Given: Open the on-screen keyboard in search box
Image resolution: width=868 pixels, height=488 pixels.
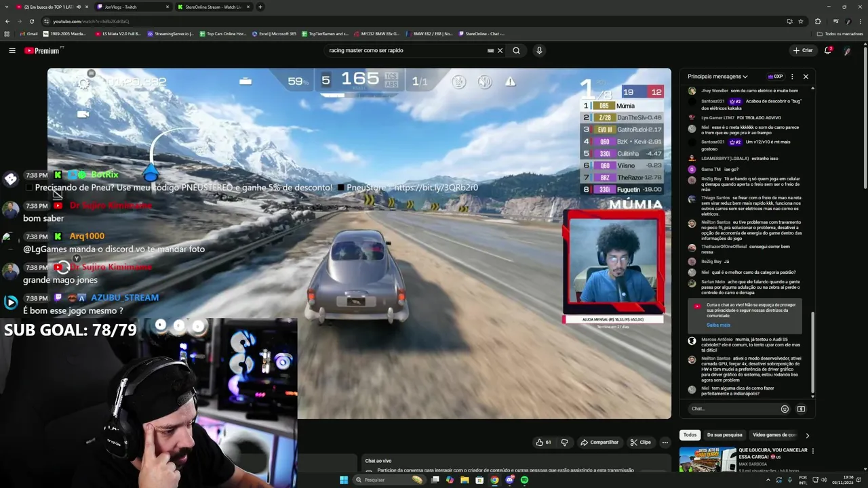Looking at the screenshot, I should [490, 50].
